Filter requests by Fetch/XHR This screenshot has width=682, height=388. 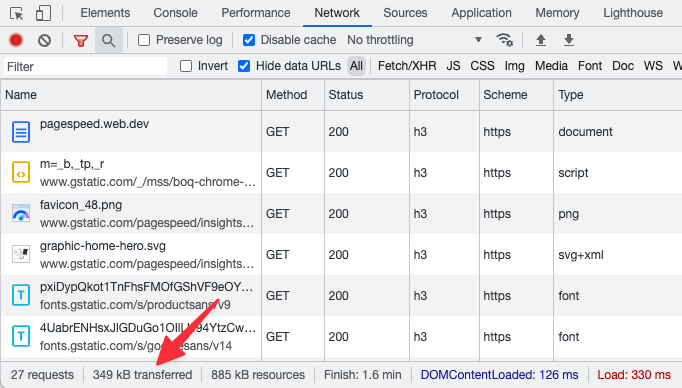click(x=407, y=66)
